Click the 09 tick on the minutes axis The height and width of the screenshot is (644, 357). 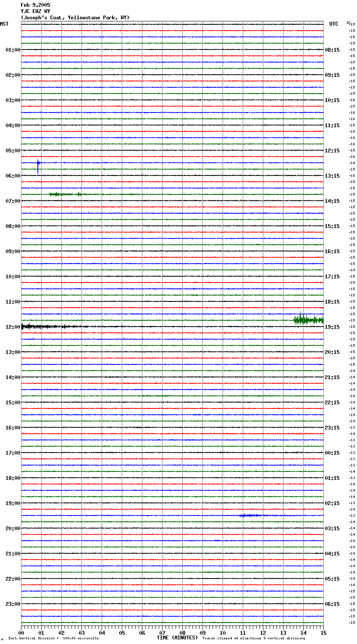202,633
